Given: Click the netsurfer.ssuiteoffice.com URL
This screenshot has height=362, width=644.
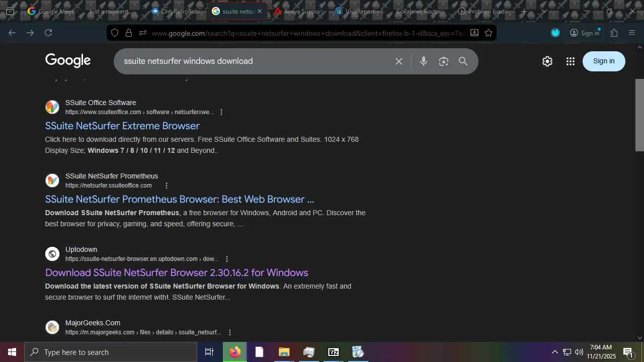Looking at the screenshot, I should (108, 186).
